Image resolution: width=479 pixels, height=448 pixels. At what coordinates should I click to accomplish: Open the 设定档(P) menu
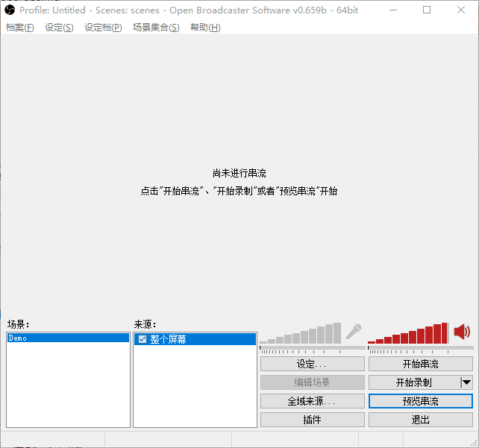pos(103,28)
